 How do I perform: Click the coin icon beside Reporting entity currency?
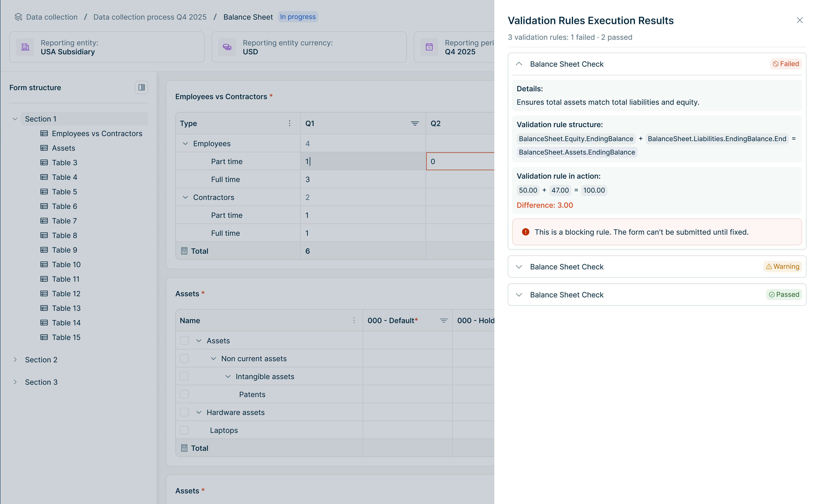point(227,47)
